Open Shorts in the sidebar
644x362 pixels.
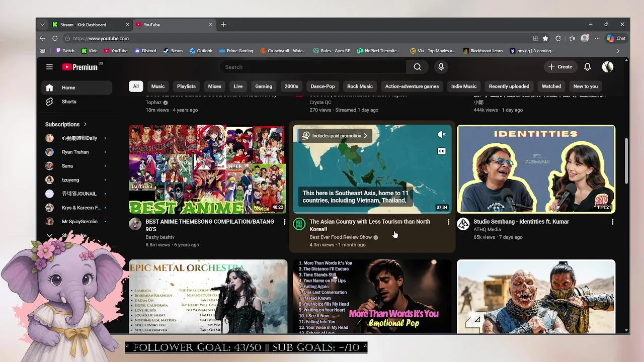coord(76,102)
